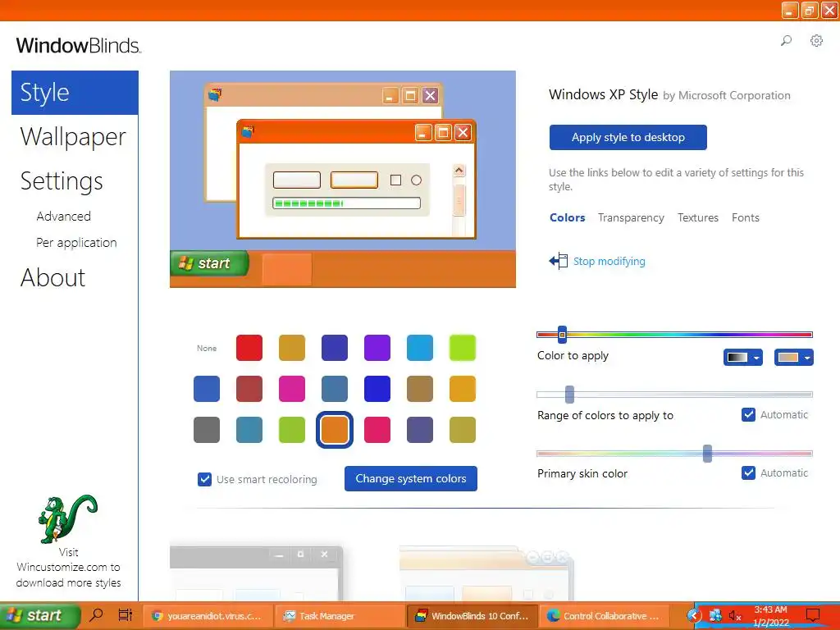Click the Range of colors slider handle
840x630 pixels.
(569, 395)
